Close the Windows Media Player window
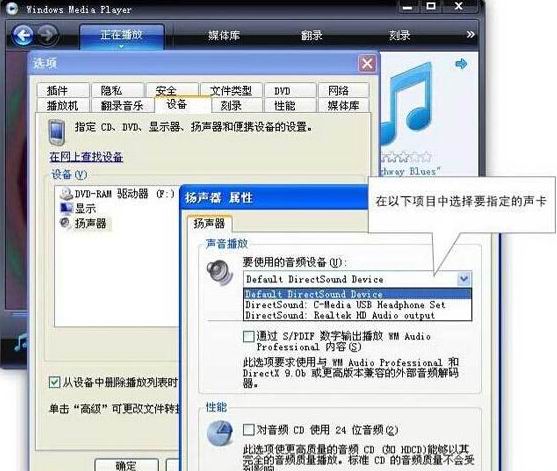 pyautogui.click(x=459, y=6)
